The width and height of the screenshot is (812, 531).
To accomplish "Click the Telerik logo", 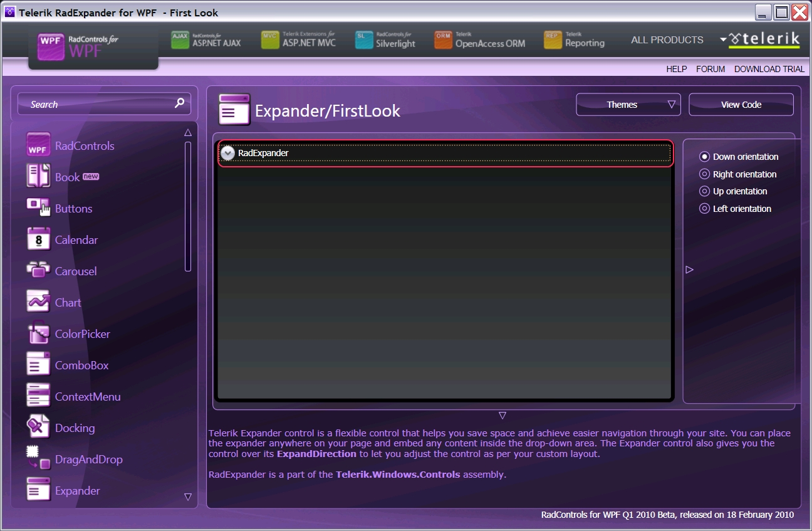I will coord(764,39).
